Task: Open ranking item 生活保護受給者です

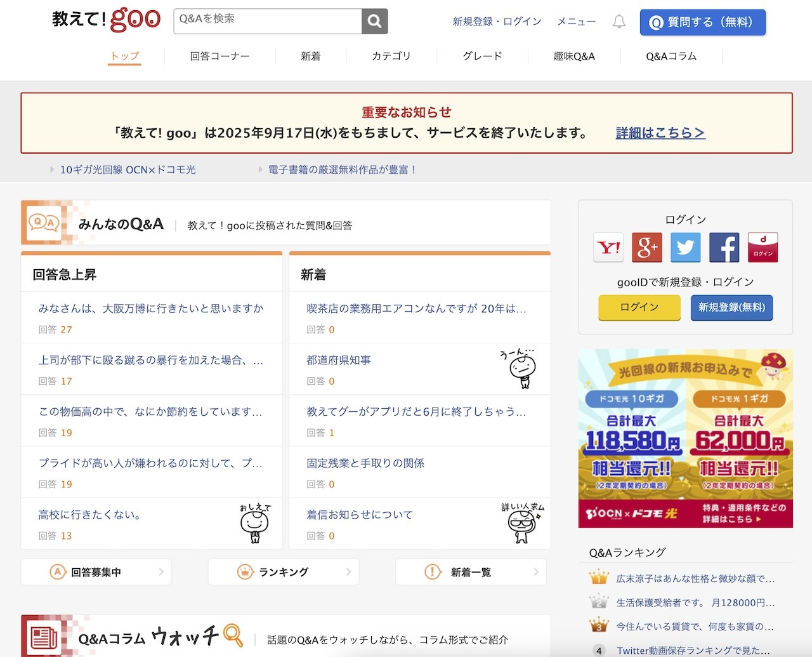Action: pos(696,602)
